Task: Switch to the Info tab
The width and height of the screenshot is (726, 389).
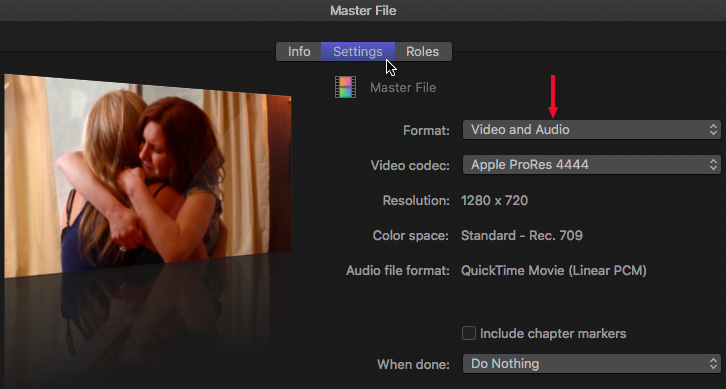Action: coord(299,51)
